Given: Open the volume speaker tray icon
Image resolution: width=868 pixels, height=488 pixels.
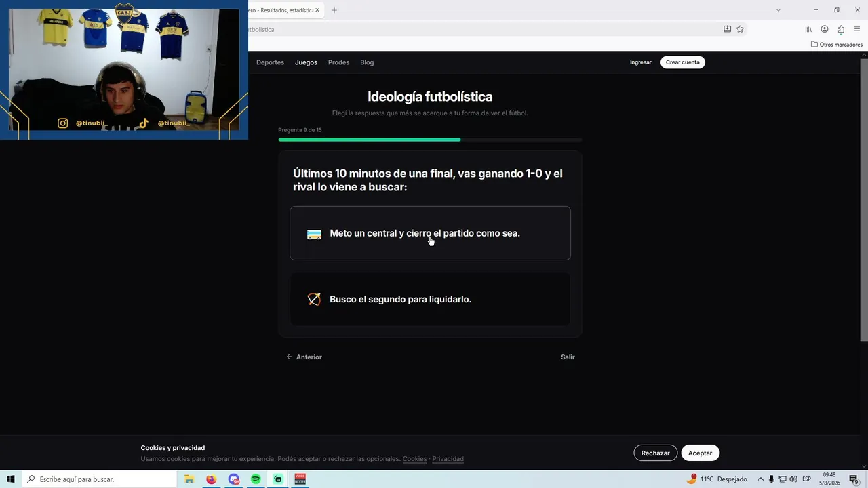Looking at the screenshot, I should 793,479.
